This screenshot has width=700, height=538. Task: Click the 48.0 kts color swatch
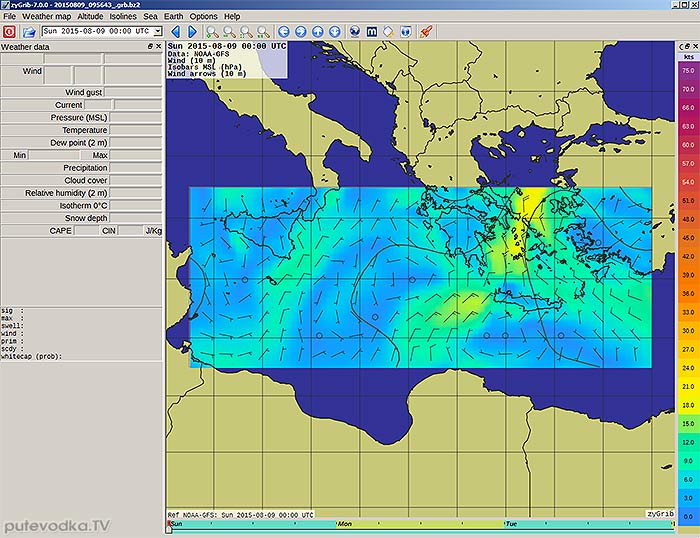(x=688, y=219)
